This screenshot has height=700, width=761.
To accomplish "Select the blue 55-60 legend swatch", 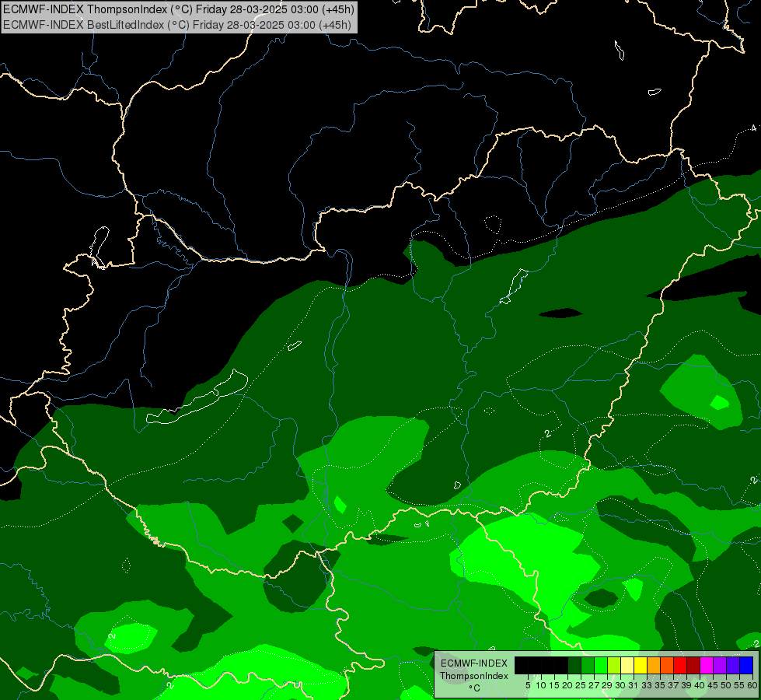I will 746,665.
